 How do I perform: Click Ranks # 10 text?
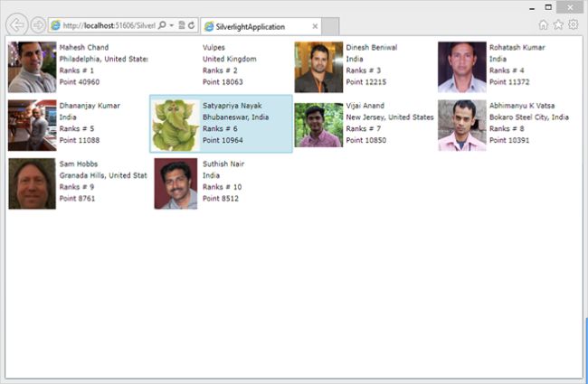[x=222, y=187]
